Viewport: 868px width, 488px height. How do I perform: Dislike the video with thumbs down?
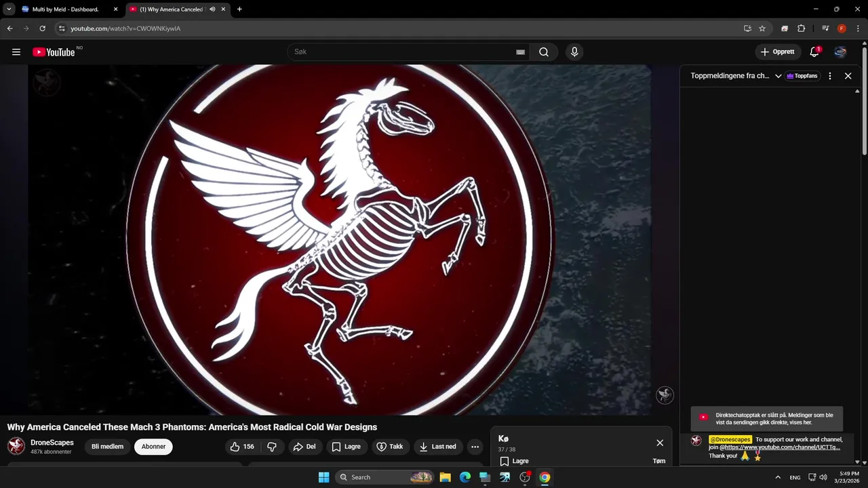[x=272, y=447]
